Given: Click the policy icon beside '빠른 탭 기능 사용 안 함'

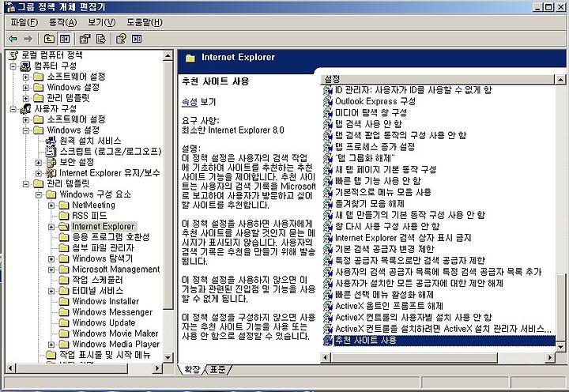Looking at the screenshot, I should click(328, 181).
